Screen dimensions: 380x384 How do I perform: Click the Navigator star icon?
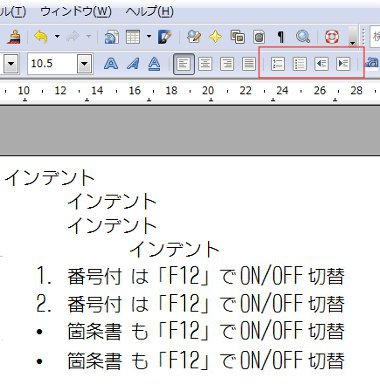(x=216, y=36)
